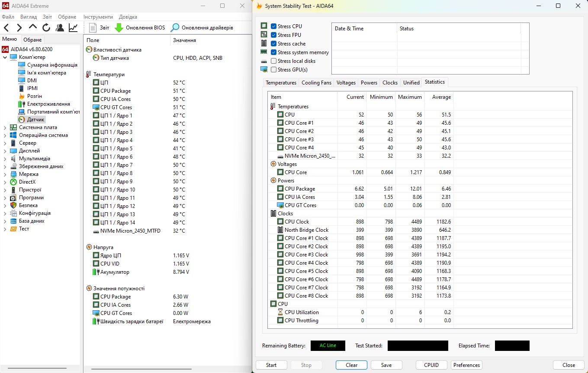Image resolution: width=588 pixels, height=373 pixels.
Task: Expand the Операційна система node
Action: click(x=5, y=135)
